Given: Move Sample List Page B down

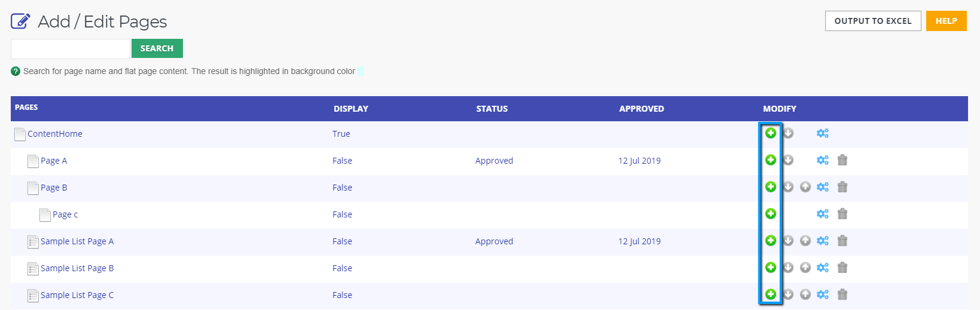Looking at the screenshot, I should [788, 268].
